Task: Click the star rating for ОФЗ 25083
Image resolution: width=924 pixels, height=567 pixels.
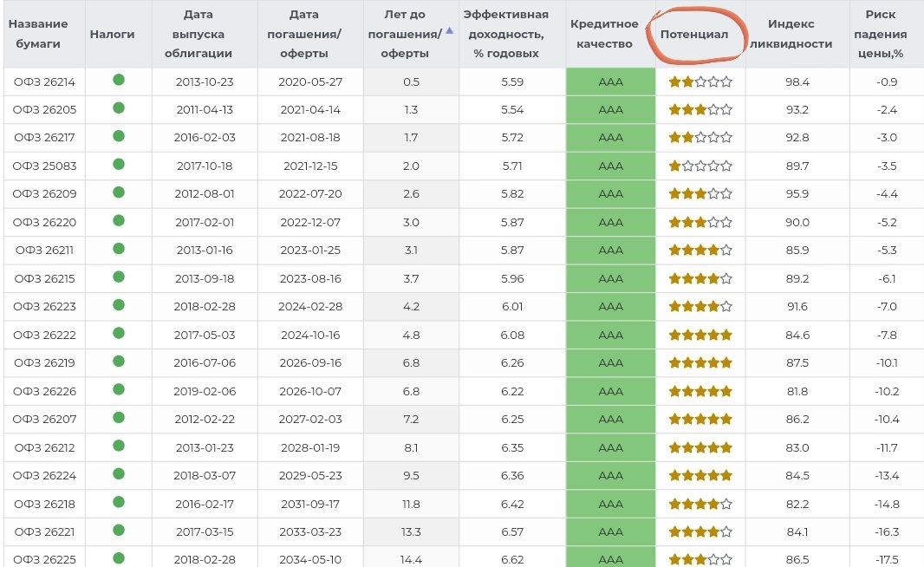Action: (700, 166)
